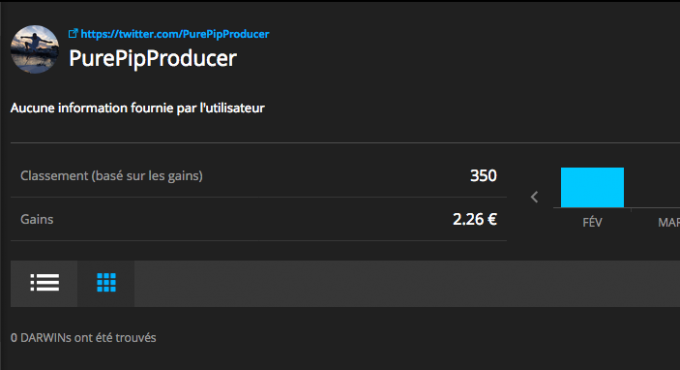Click the blue February earnings bar

[x=592, y=187]
